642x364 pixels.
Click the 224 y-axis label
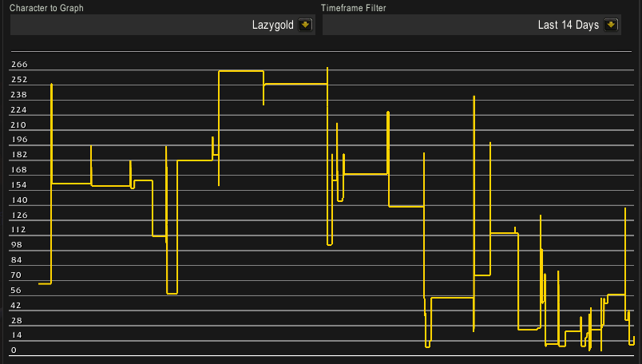19,110
